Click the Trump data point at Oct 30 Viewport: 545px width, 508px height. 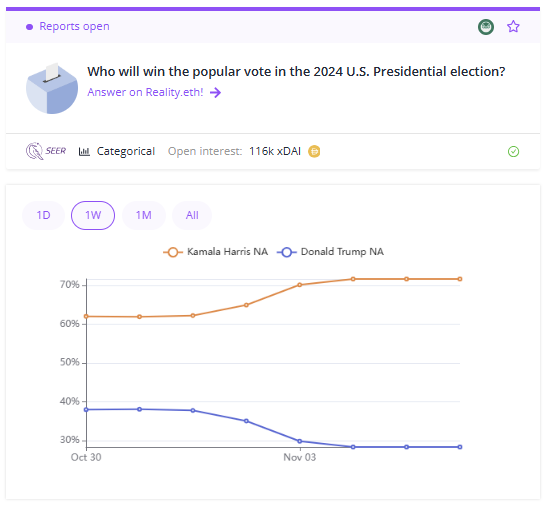pyautogui.click(x=86, y=410)
